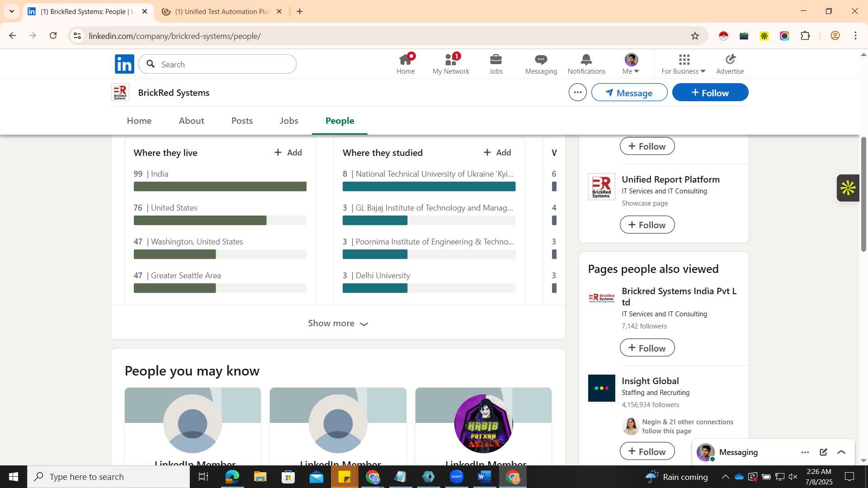Viewport: 868px width, 488px height.
Task: Open Notifications bell icon
Action: 586,64
